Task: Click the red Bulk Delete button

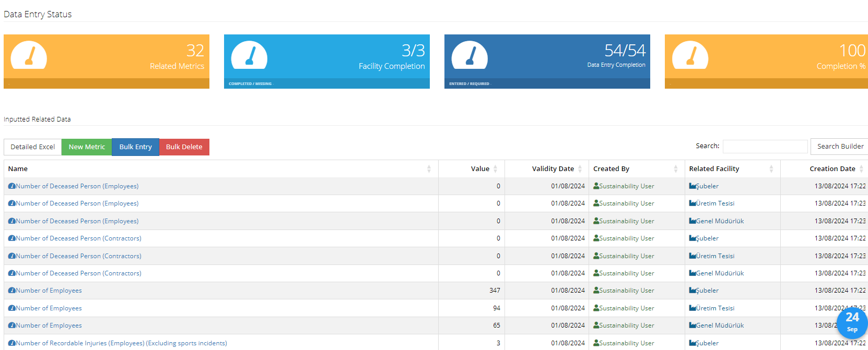Action: pyautogui.click(x=184, y=147)
